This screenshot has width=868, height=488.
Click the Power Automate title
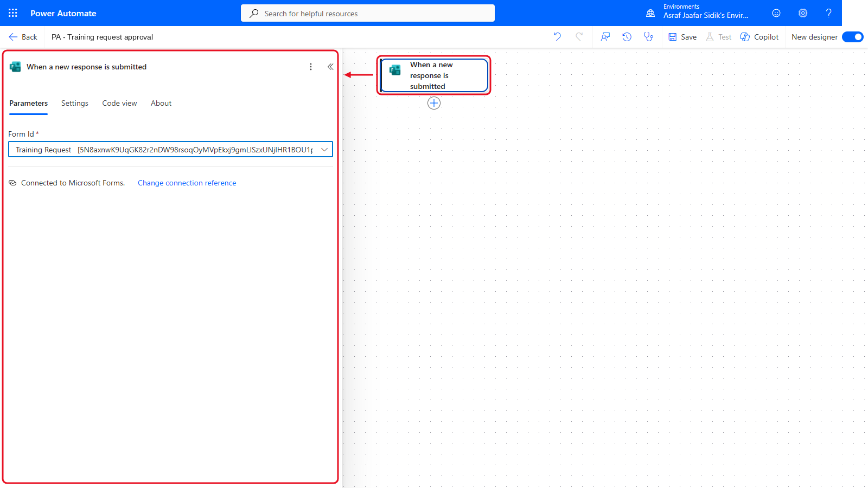coord(63,13)
